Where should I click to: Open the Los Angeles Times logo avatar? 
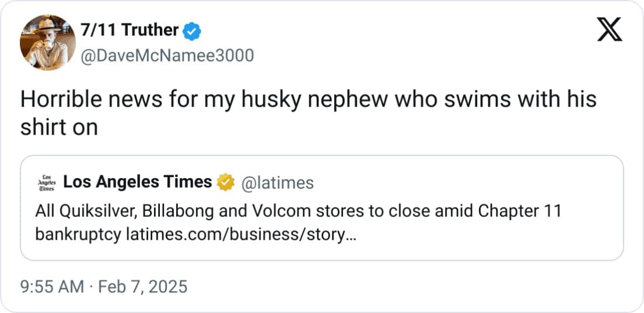(x=45, y=183)
